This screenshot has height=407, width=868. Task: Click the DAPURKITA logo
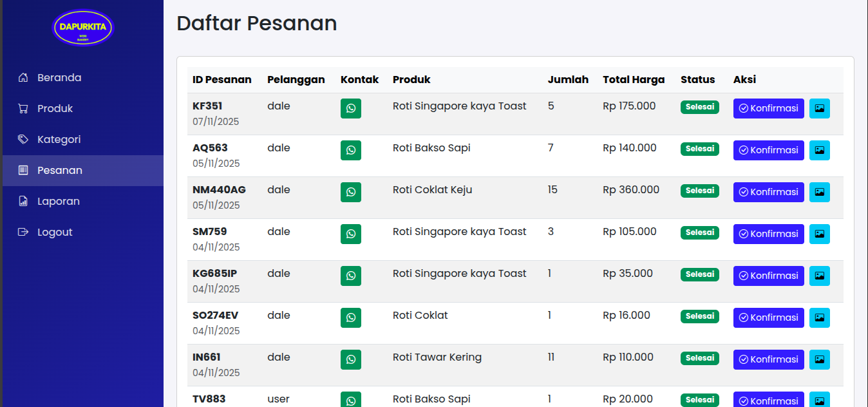pos(83,28)
